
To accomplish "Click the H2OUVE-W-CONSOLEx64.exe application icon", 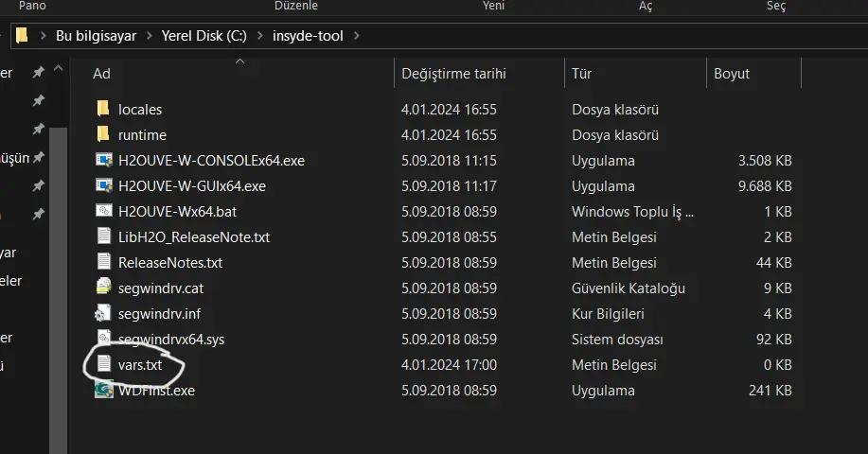I will (104, 160).
